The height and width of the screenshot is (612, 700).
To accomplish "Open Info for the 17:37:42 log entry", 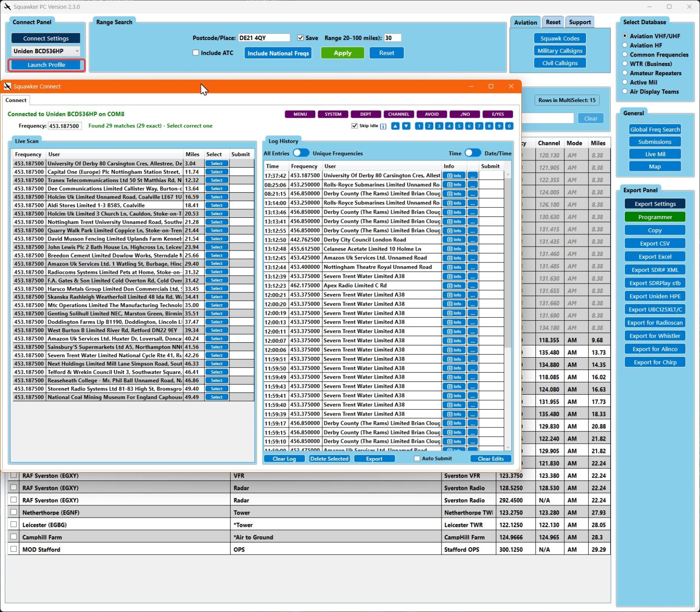I will tap(454, 176).
